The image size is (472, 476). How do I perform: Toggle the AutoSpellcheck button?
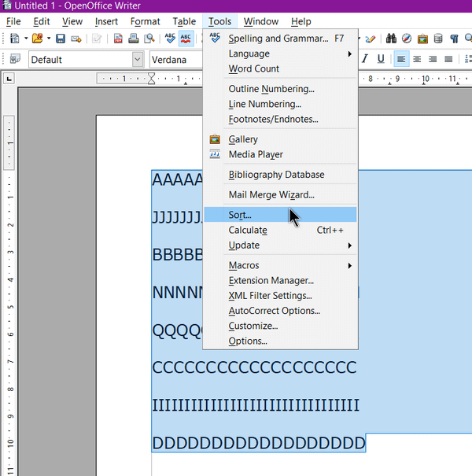pos(186,39)
